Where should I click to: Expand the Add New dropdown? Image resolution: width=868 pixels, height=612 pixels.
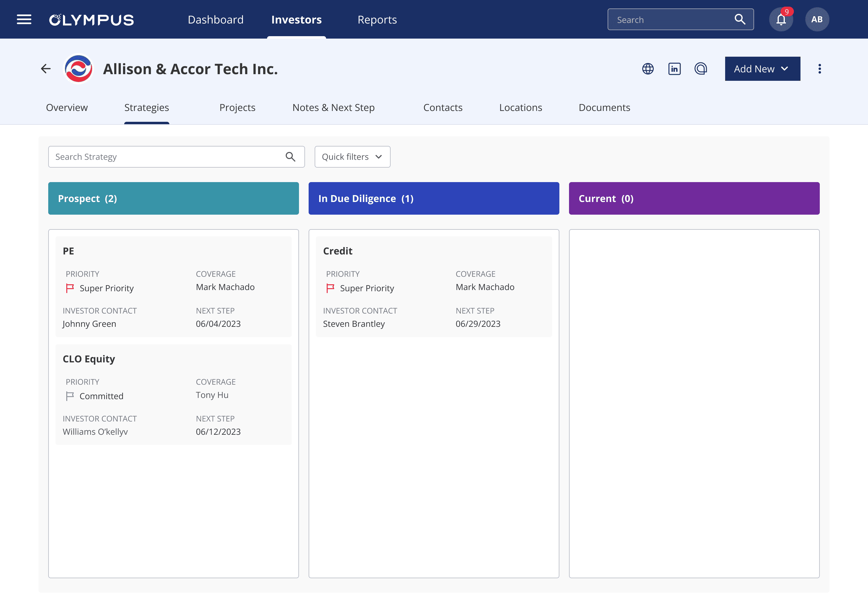click(x=762, y=68)
